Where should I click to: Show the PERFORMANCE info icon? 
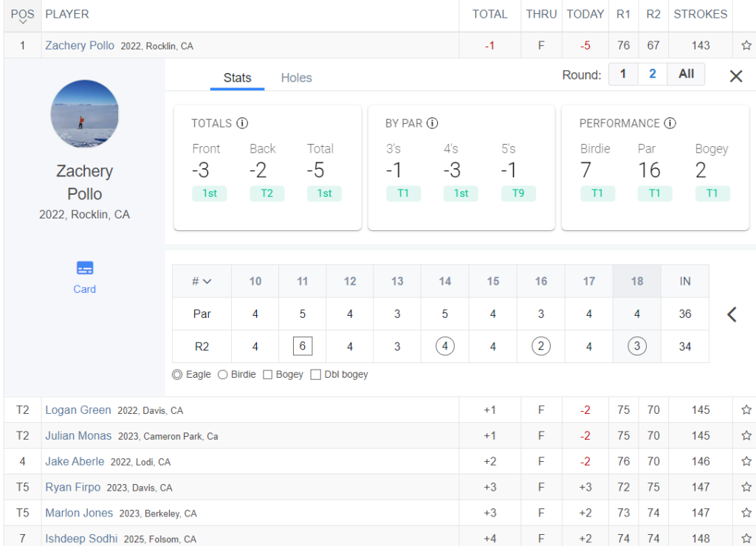pyautogui.click(x=670, y=123)
